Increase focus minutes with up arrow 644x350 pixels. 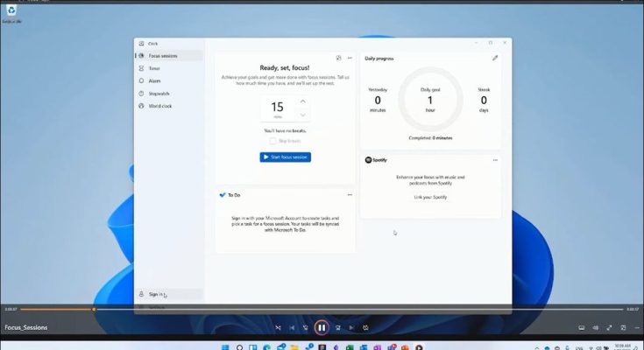pos(303,101)
